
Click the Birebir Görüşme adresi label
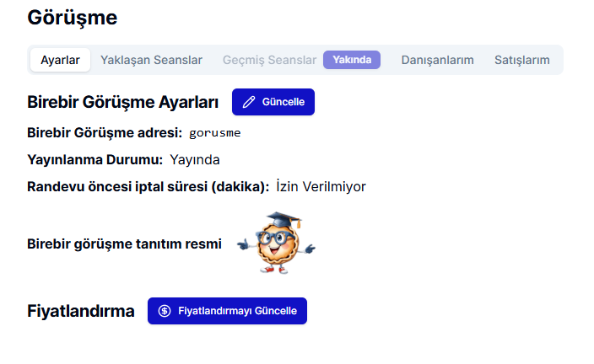coord(105,132)
